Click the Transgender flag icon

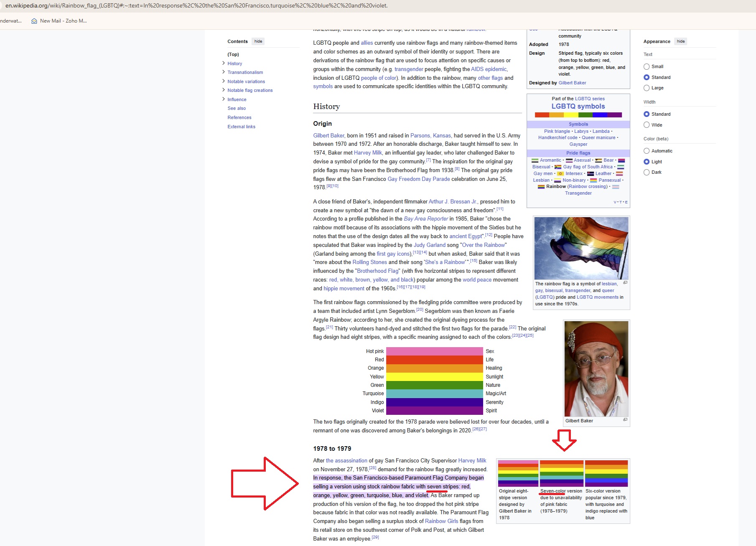pos(616,187)
